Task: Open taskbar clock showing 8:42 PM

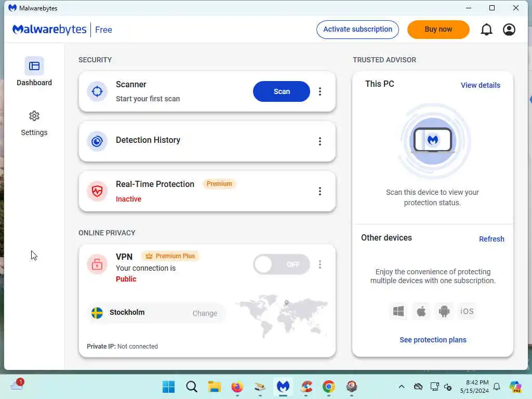Action: 474,387
